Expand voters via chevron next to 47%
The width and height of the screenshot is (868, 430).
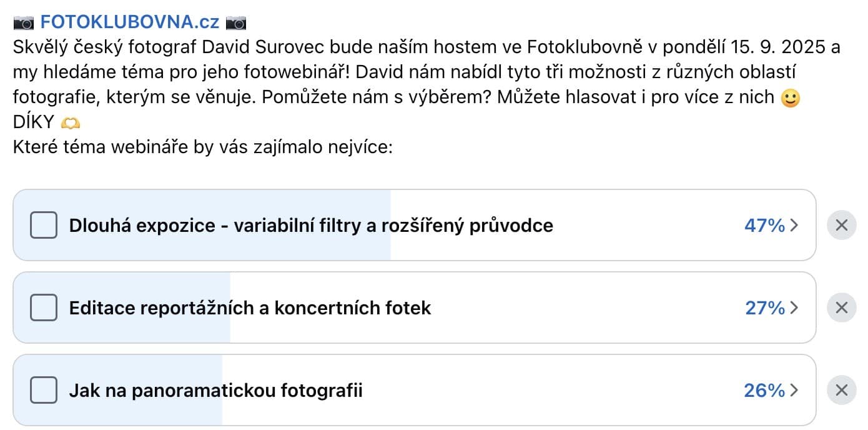[x=794, y=226]
